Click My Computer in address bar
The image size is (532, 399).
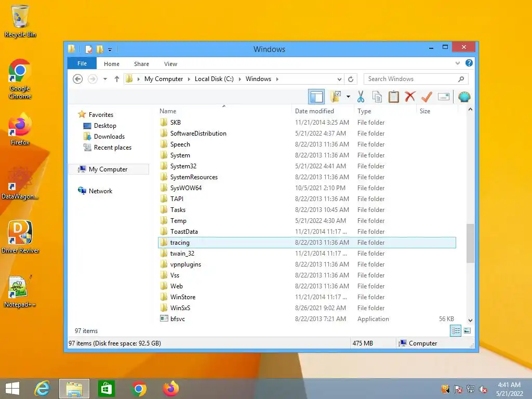click(164, 79)
